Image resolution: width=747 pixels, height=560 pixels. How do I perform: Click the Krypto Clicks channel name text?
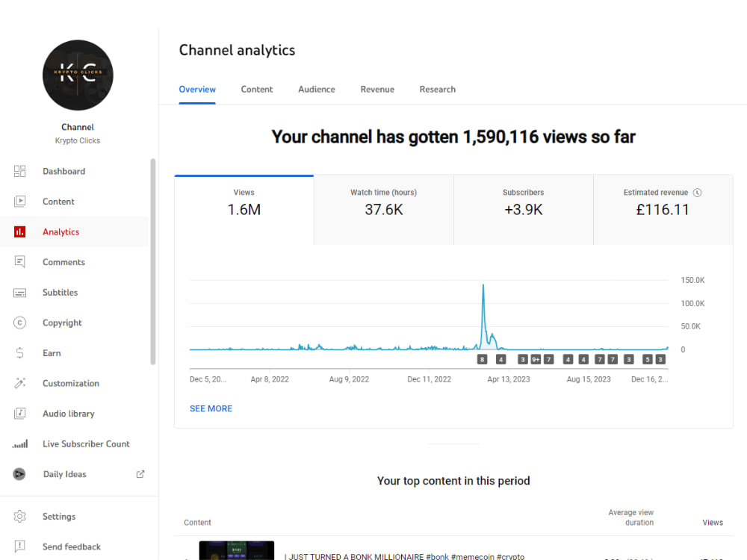[x=78, y=140]
